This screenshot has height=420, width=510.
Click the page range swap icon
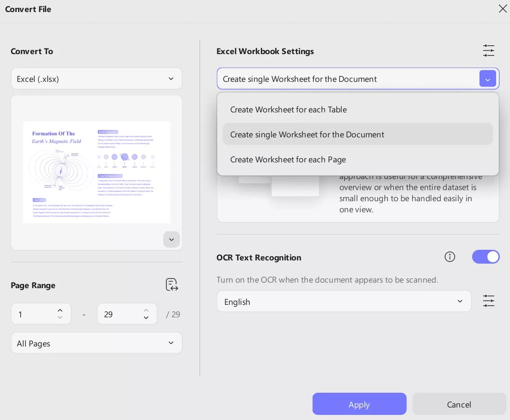[x=172, y=285]
